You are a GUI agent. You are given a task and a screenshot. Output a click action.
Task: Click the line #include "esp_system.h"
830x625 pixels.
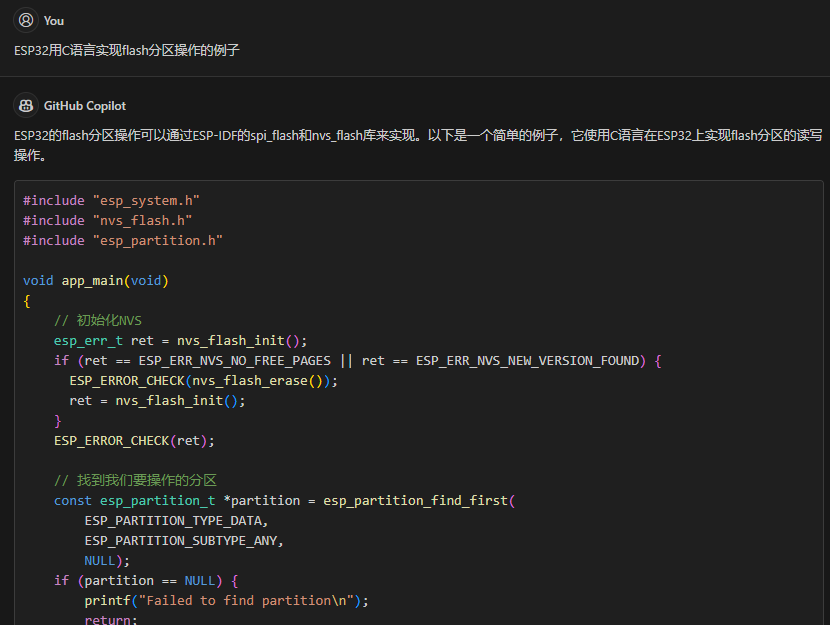111,201
